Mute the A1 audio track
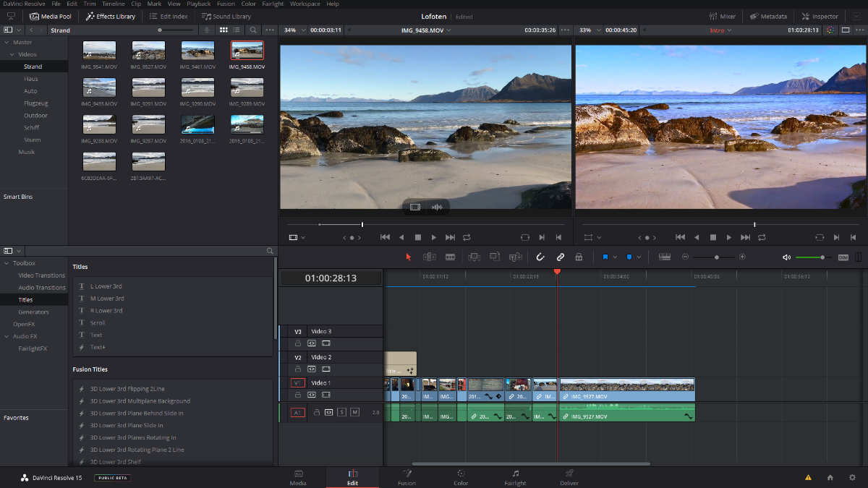This screenshot has width=868, height=488. click(354, 412)
